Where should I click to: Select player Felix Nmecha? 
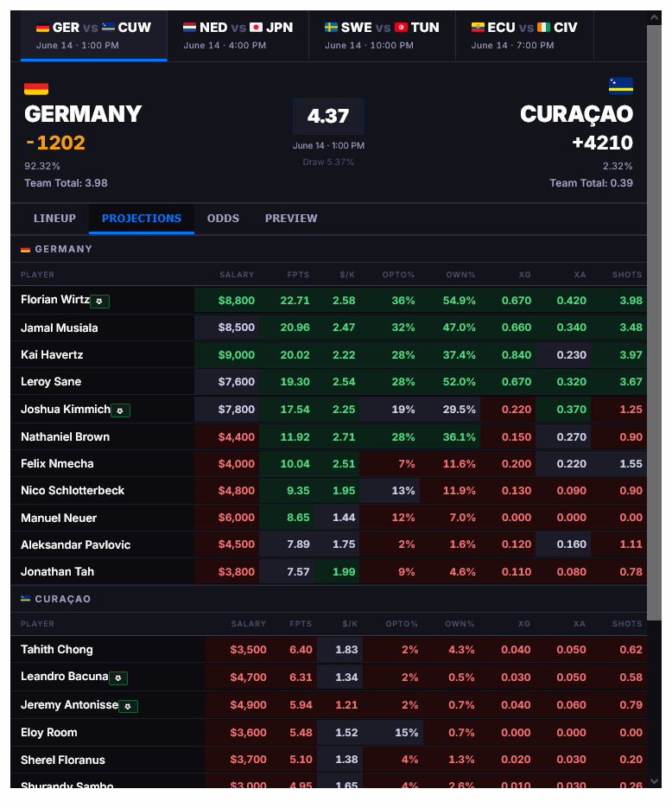(57, 464)
